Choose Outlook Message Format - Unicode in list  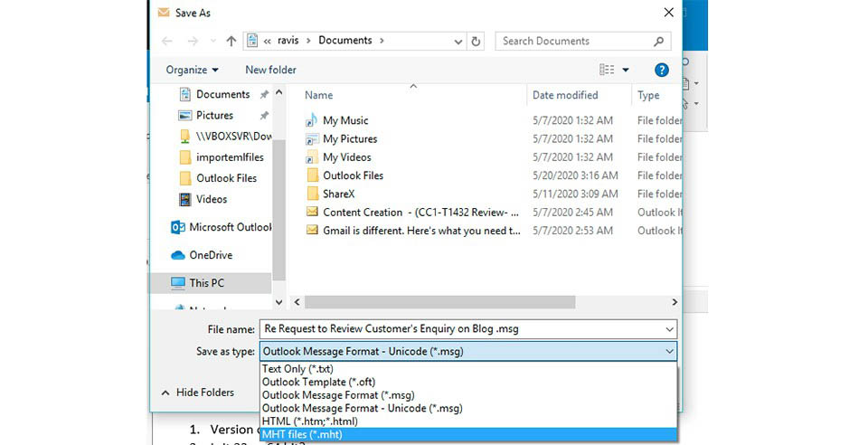coord(469,409)
